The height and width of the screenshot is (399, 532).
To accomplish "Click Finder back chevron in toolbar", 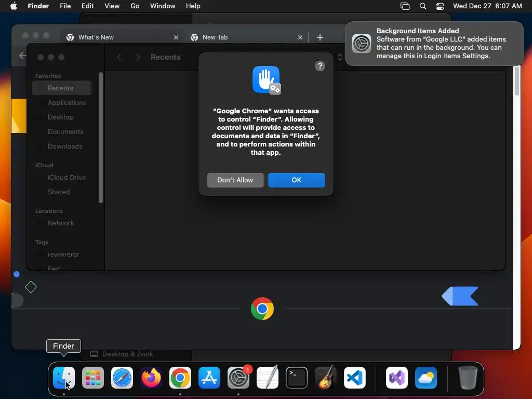I will point(119,57).
